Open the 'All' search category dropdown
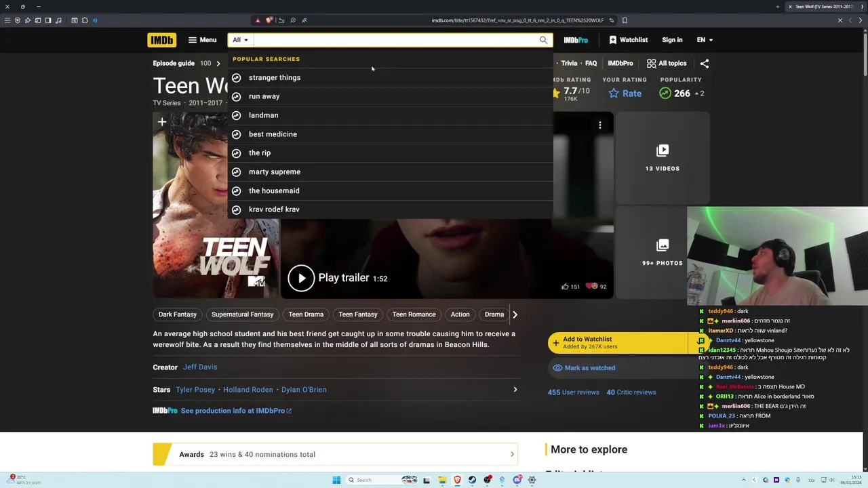 pyautogui.click(x=241, y=40)
